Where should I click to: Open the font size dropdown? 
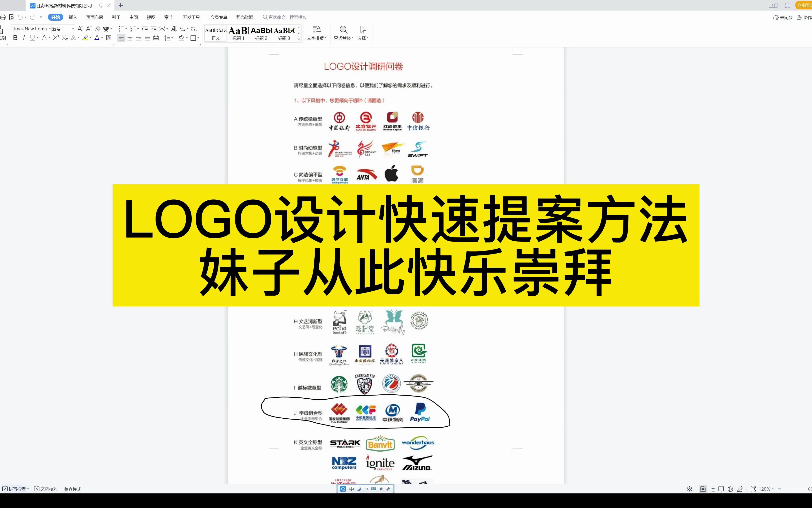[73, 29]
